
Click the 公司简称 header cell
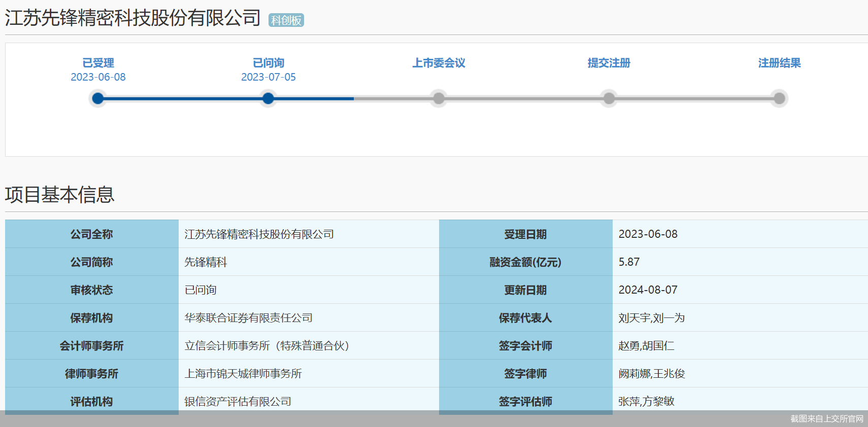pos(92,262)
